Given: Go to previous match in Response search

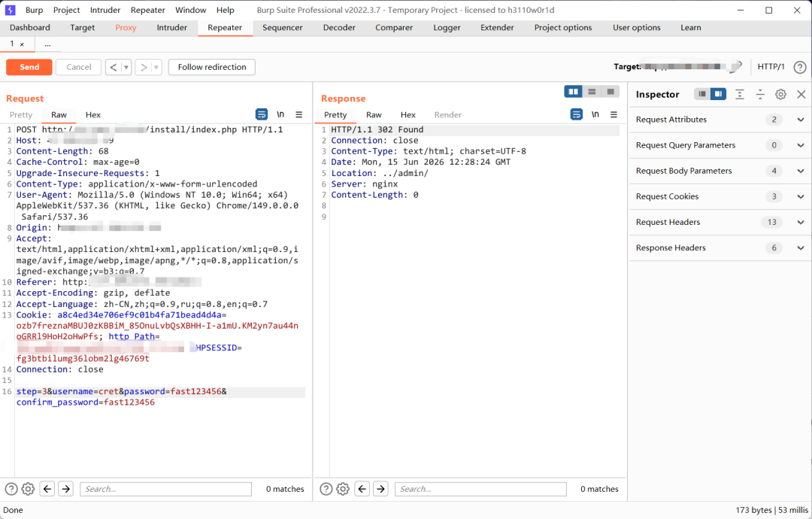Looking at the screenshot, I should point(362,489).
